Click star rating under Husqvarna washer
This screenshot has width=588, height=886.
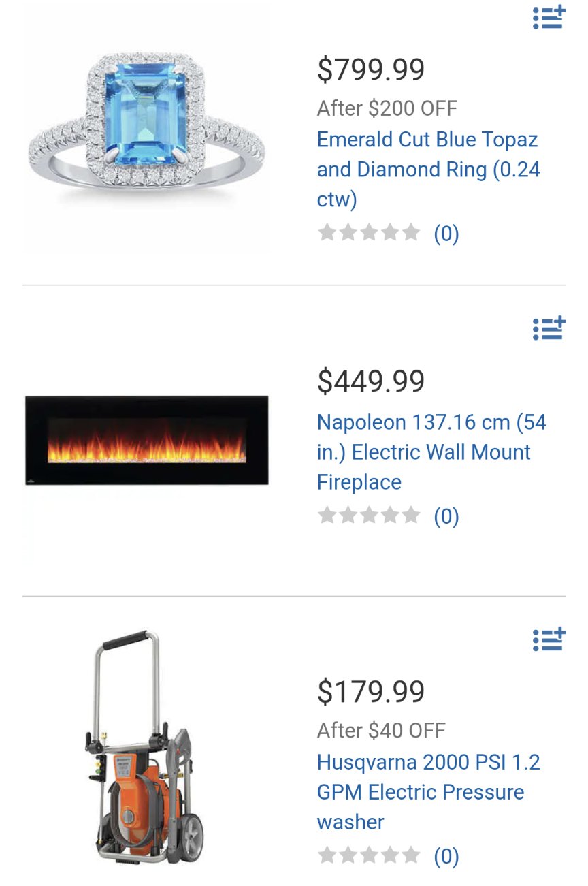[369, 855]
